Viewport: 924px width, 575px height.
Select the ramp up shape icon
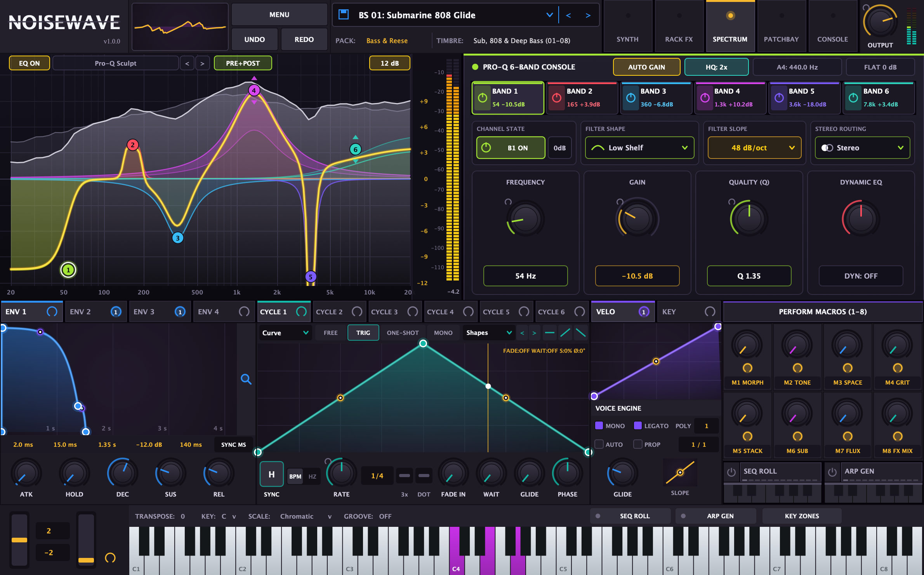point(565,333)
